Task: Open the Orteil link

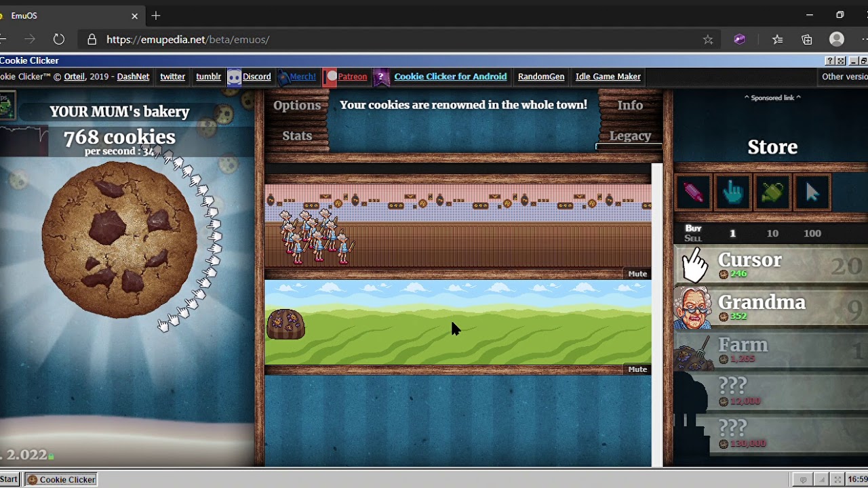Action: 75,77
